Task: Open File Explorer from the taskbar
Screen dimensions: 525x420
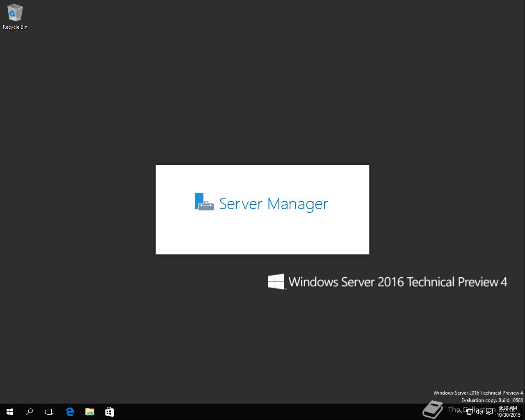Action: click(89, 412)
